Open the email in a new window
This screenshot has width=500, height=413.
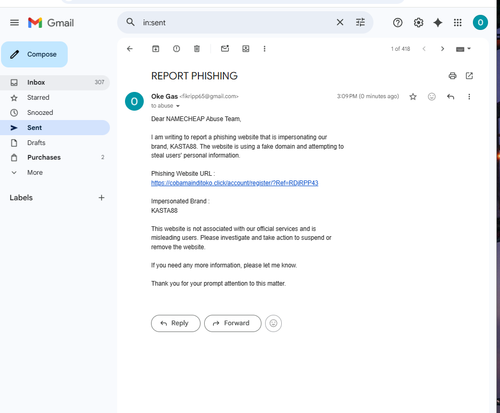pos(469,76)
